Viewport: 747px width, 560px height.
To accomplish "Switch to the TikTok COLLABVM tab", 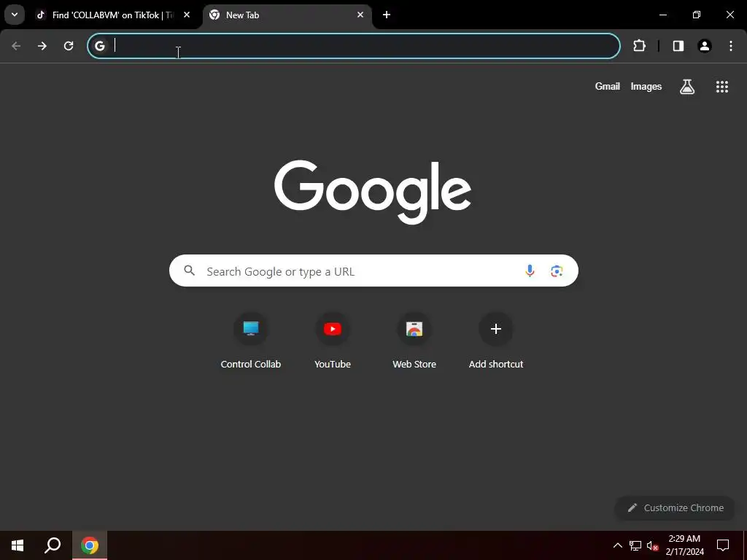I will (x=112, y=15).
